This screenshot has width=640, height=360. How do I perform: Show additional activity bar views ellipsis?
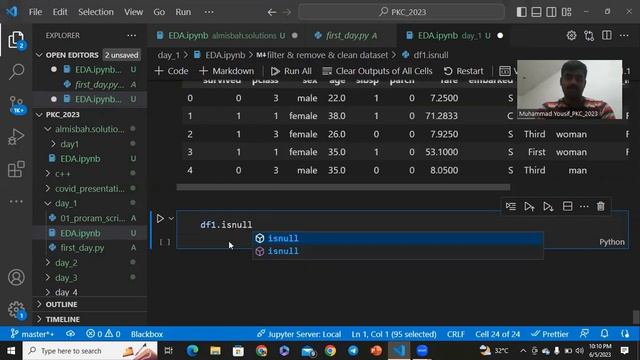(x=16, y=201)
